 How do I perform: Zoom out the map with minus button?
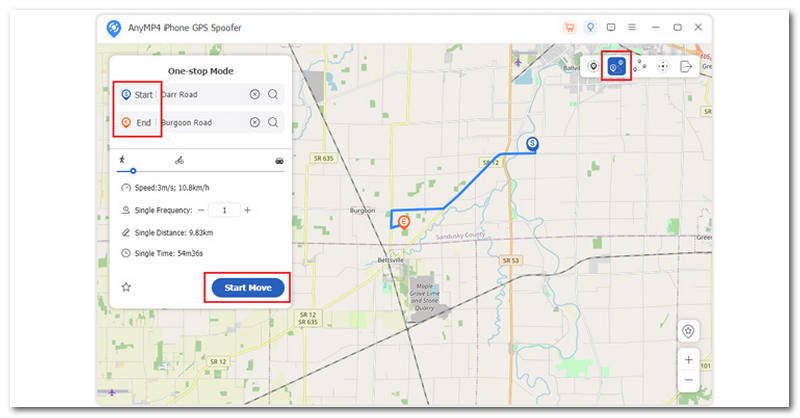click(x=688, y=380)
